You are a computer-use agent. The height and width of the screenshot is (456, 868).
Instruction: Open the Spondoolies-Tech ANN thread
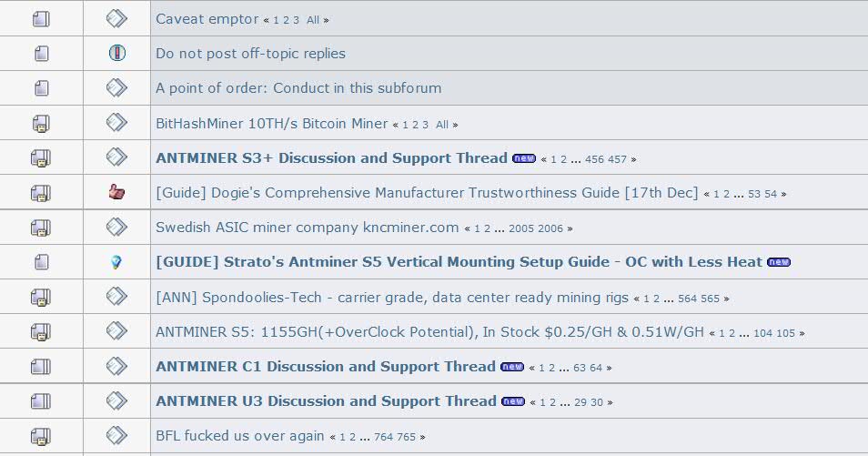click(x=392, y=298)
